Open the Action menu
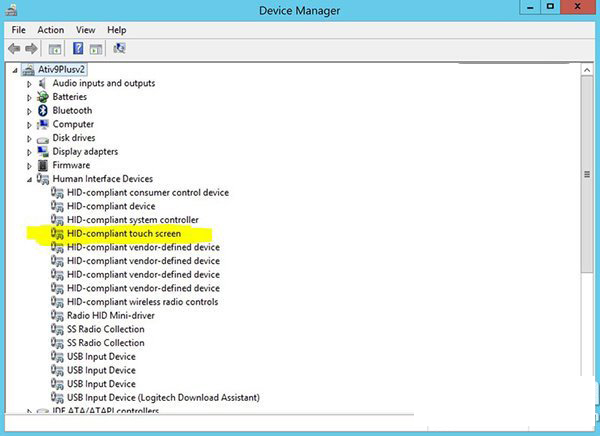This screenshot has width=600, height=436. [x=50, y=30]
